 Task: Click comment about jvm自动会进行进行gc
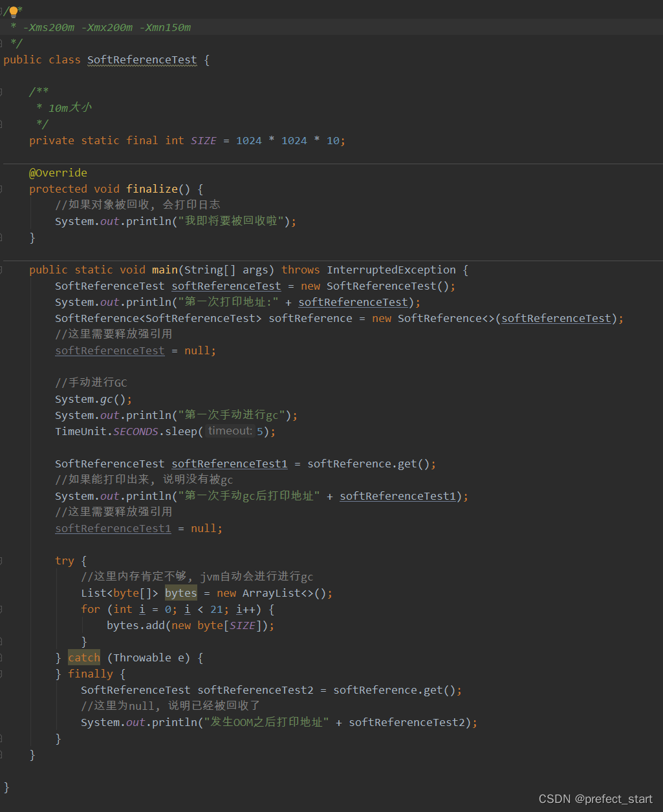(197, 577)
